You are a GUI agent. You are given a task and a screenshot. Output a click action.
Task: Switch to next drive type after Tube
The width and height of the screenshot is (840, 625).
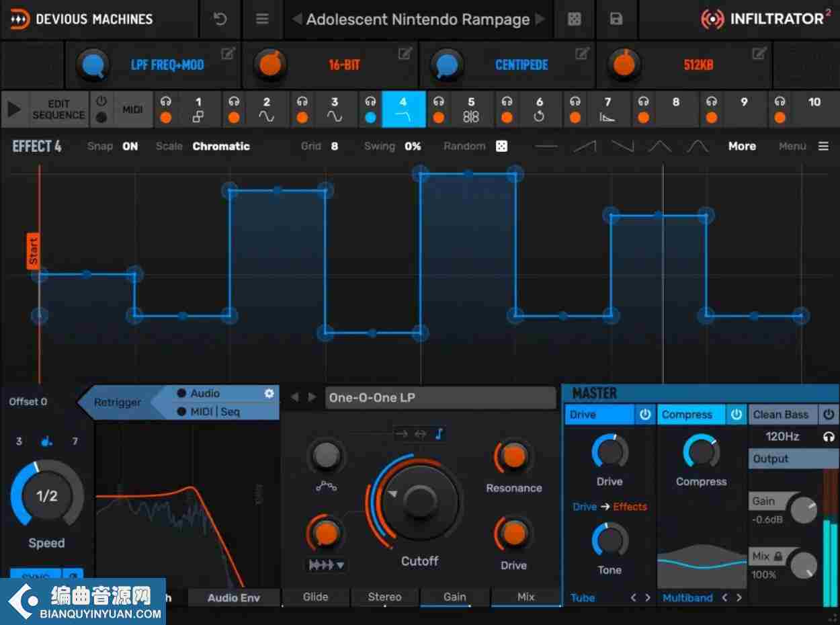click(x=648, y=597)
